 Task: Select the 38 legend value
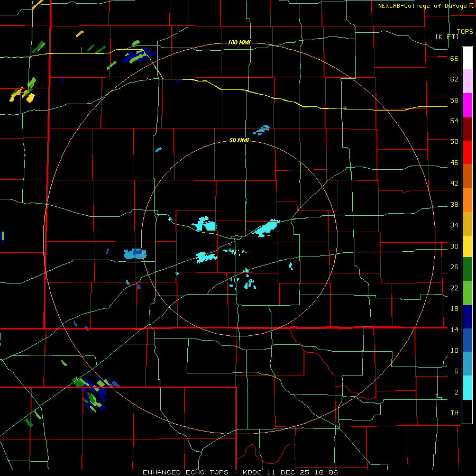(x=454, y=205)
